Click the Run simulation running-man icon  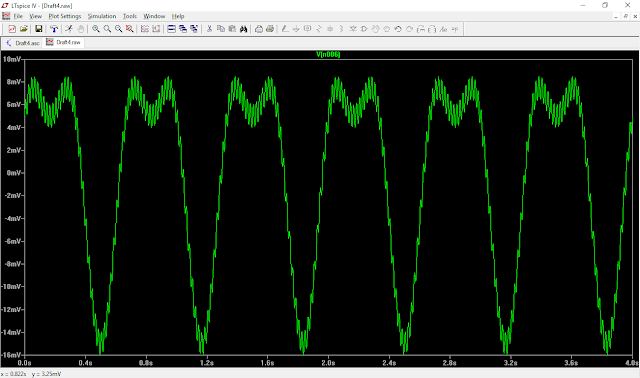(69, 29)
